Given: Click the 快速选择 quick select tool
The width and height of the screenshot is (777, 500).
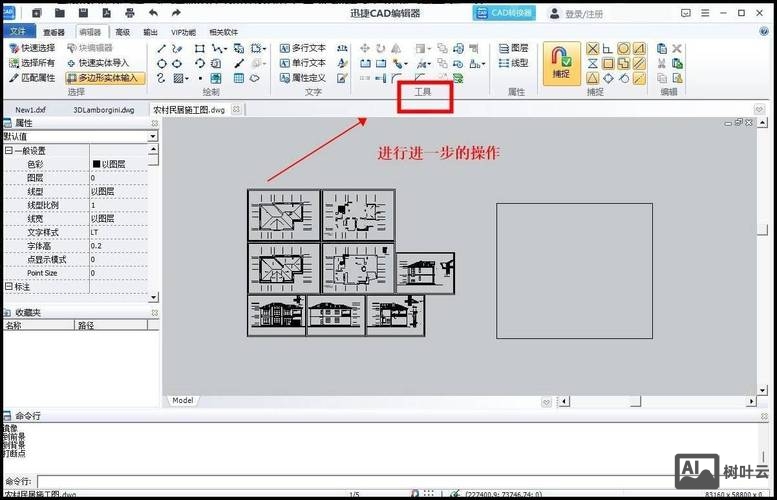Looking at the screenshot, I should pyautogui.click(x=31, y=48).
